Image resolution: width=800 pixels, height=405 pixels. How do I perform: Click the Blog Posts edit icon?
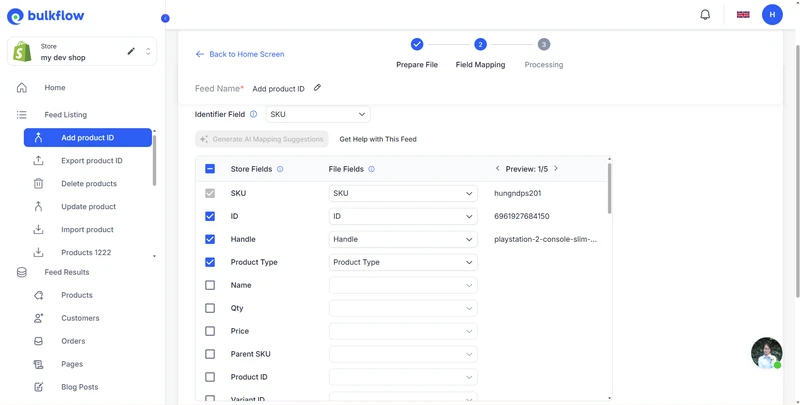[x=38, y=387]
